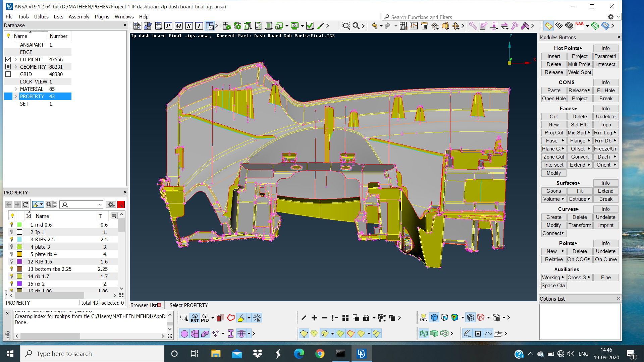Open the PROPERTY panel settings gear icon
This screenshot has width=644, height=362.
pos(111,204)
